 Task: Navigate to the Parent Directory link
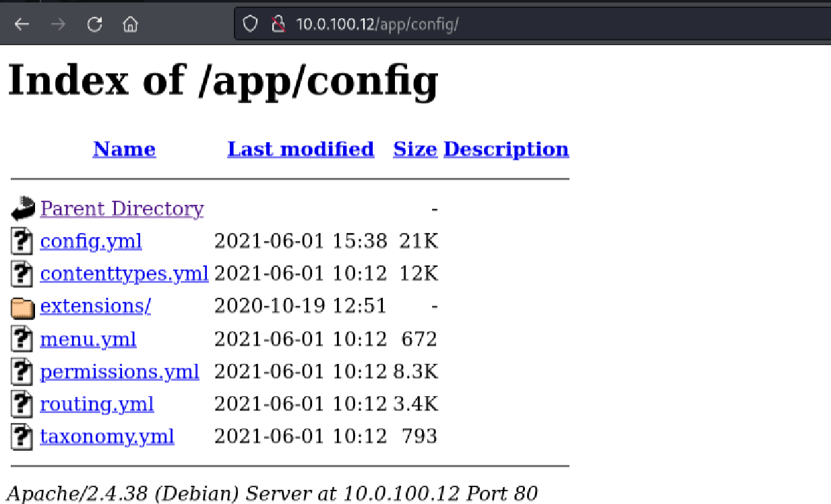click(121, 209)
